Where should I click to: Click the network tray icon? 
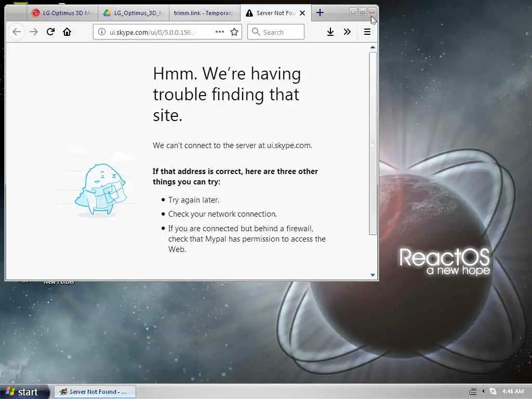[x=494, y=392]
